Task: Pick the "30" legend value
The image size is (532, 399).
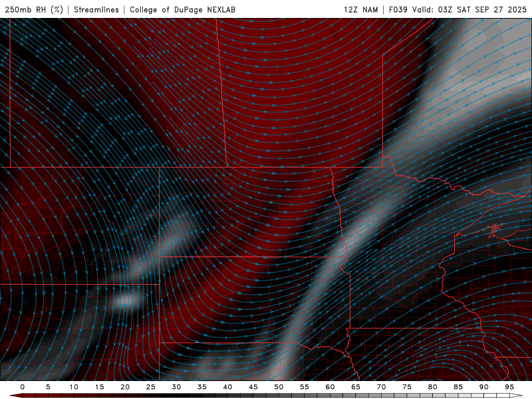Action: coord(176,387)
